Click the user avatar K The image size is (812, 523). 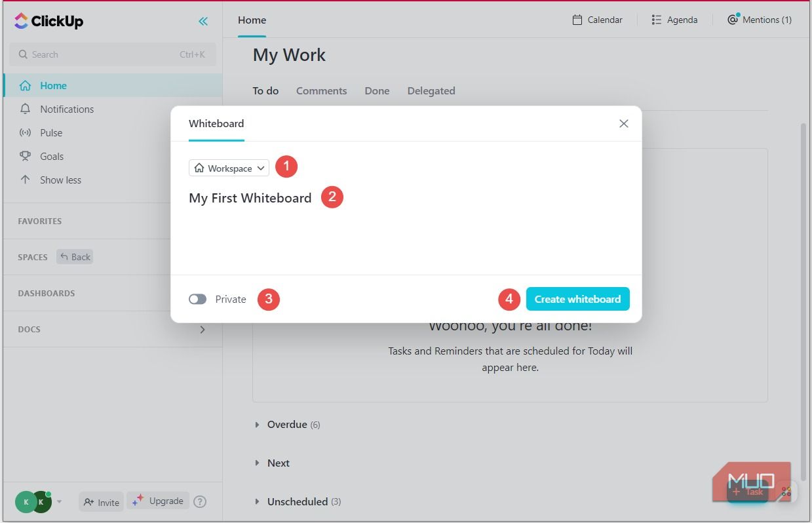coord(26,502)
